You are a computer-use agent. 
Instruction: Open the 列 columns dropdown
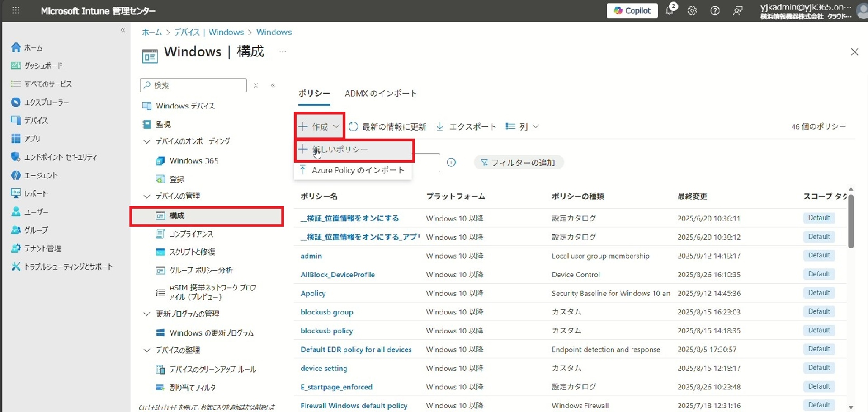tap(523, 126)
